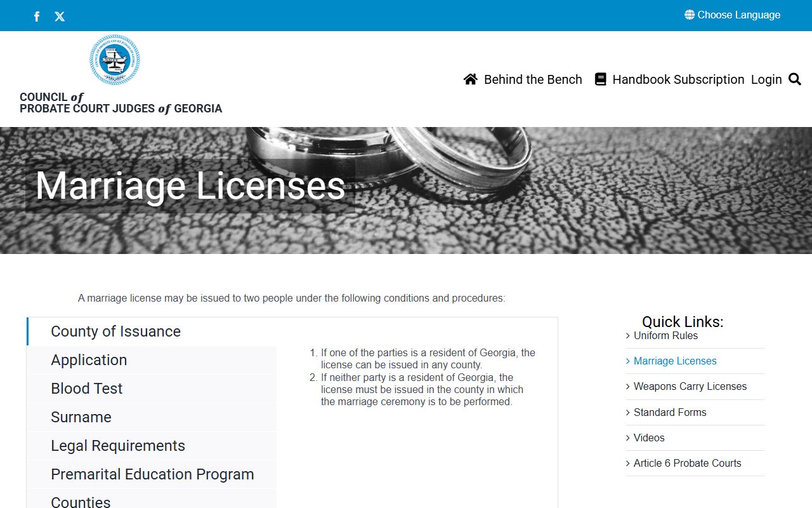Open the X (Twitter) social icon

coord(60,17)
